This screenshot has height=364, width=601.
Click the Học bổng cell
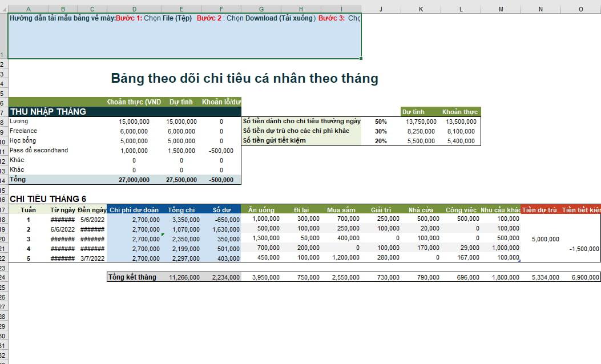[23, 140]
